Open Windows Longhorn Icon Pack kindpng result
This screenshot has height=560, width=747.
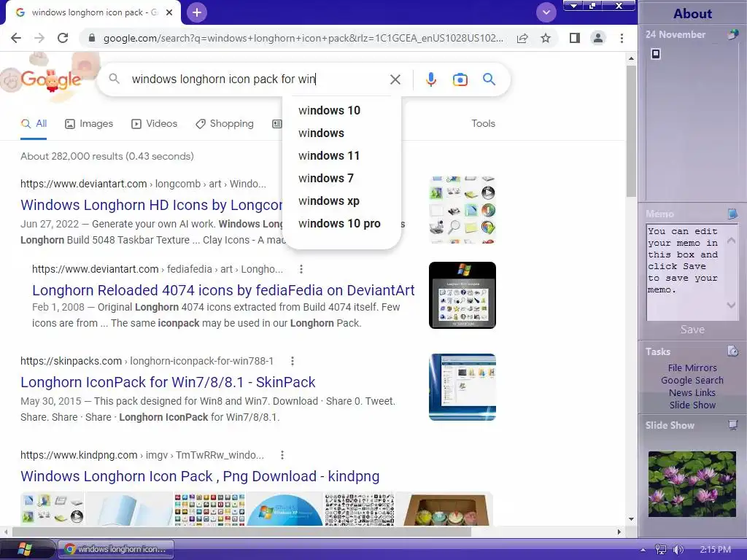tap(200, 476)
